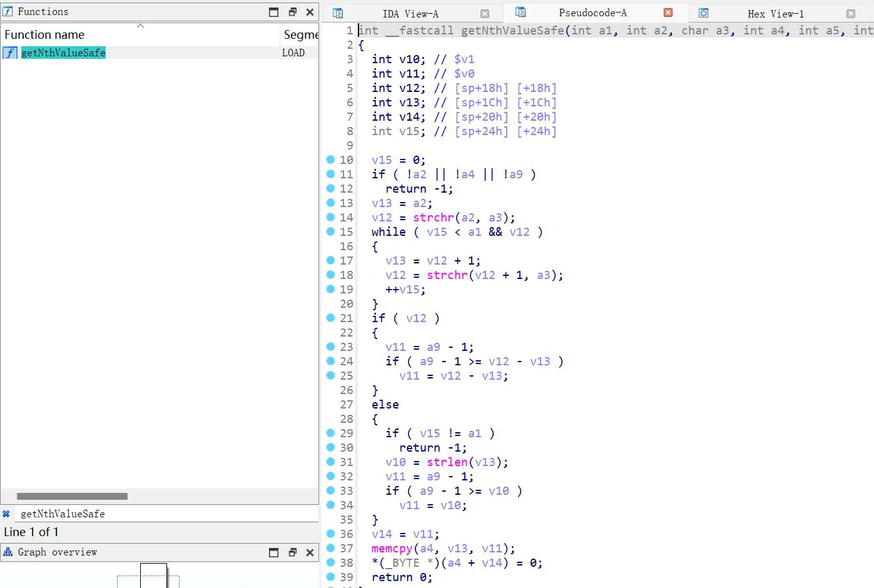Click the strchr call on line 14

click(x=434, y=217)
